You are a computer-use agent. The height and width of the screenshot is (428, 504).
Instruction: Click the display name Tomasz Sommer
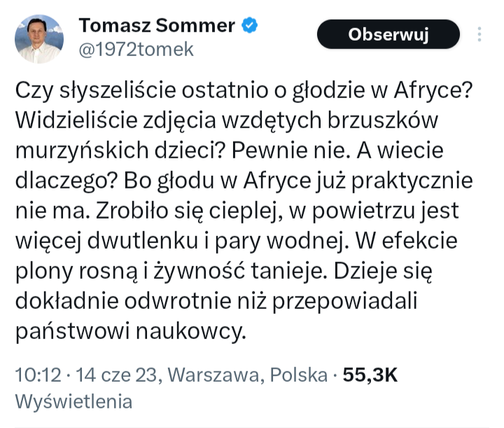point(157,25)
